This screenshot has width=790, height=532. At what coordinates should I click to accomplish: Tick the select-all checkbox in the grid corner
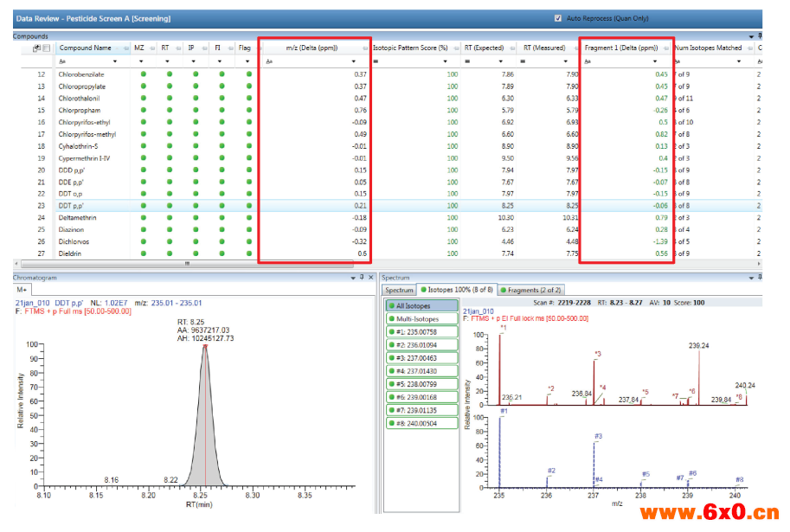[x=47, y=48]
